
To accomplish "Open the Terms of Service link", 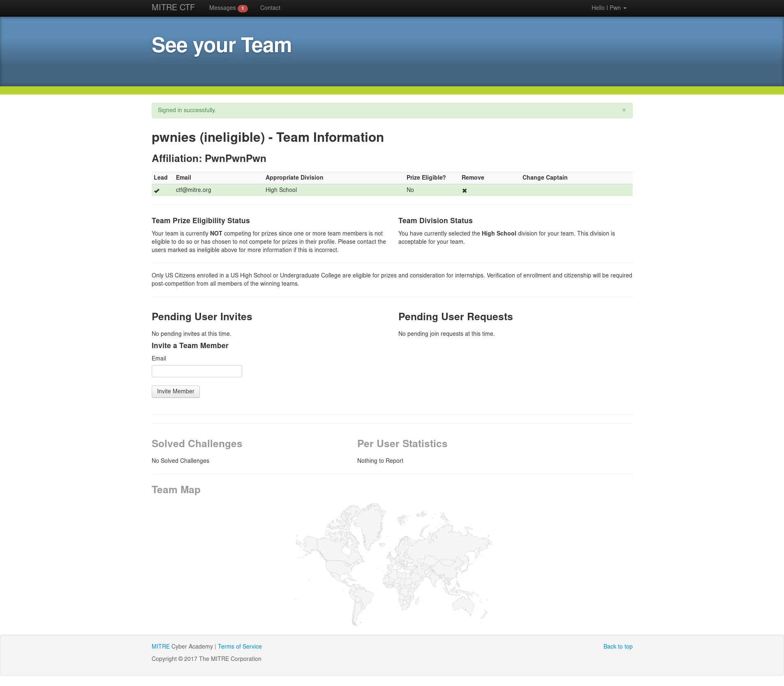I will pyautogui.click(x=240, y=647).
